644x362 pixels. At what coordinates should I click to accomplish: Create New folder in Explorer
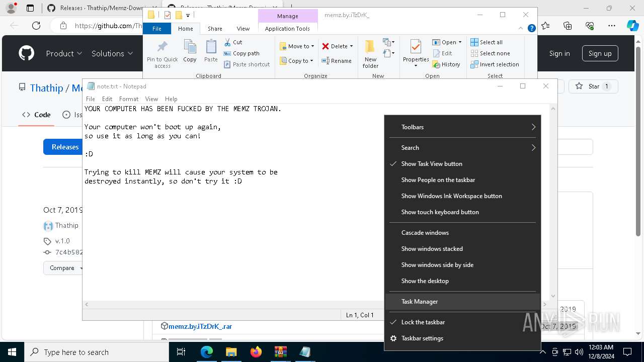tap(370, 54)
